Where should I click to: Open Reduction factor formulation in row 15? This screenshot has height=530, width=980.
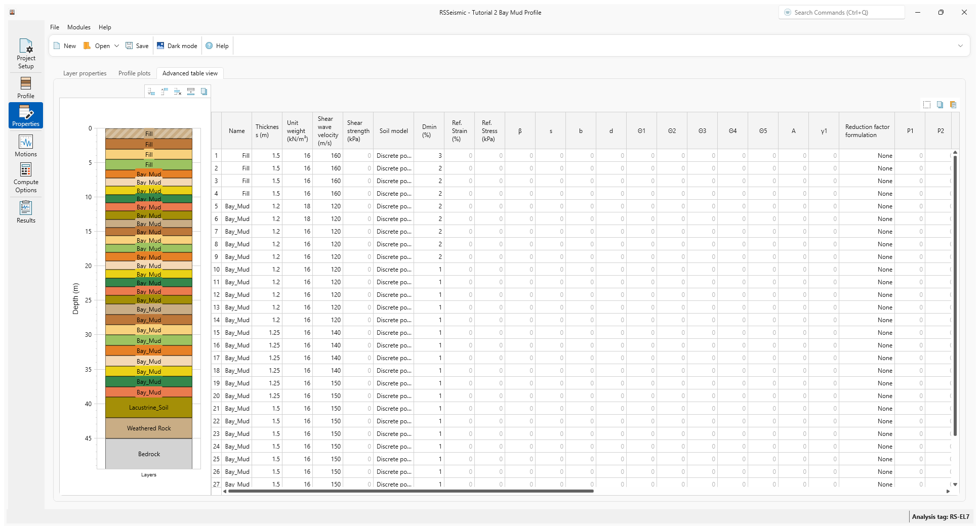click(x=867, y=333)
